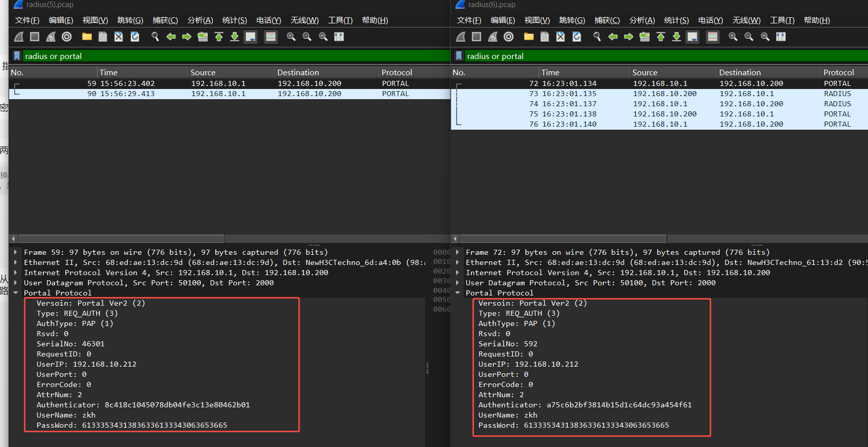Toggle colorize packet list in radius(6).pcap window
Screen dimensions: 868x447
point(713,37)
